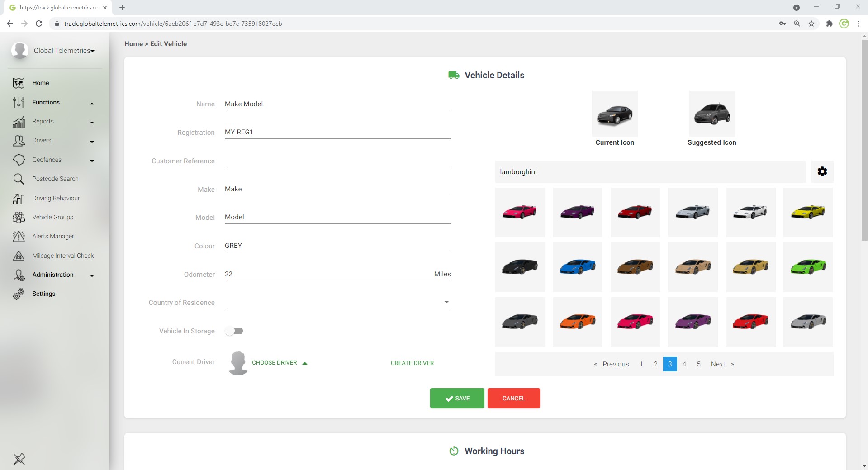This screenshot has width=868, height=470.
Task: Go to Home in the sidebar
Action: tap(40, 83)
